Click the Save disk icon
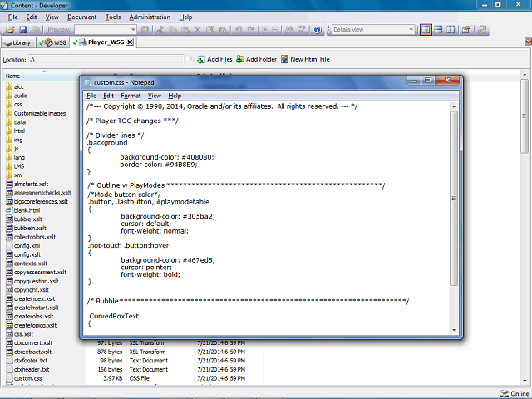The width and height of the screenshot is (532, 399). pyautogui.click(x=22, y=30)
